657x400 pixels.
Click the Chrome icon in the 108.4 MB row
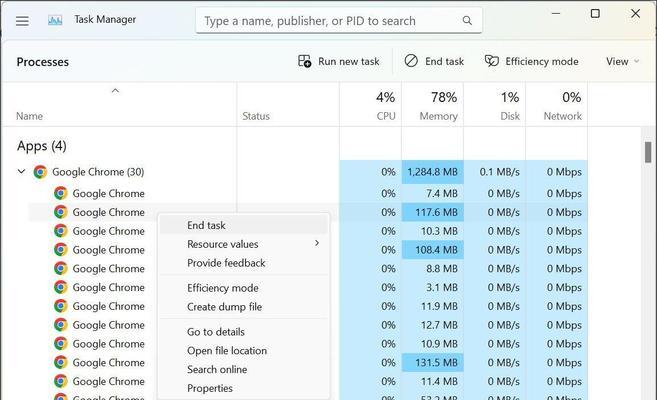[x=61, y=250]
